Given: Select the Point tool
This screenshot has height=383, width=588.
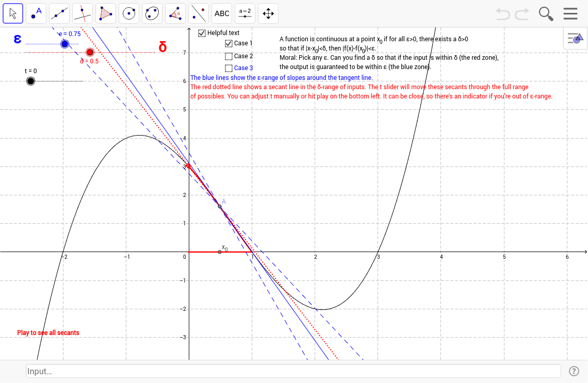Looking at the screenshot, I should click(37, 13).
